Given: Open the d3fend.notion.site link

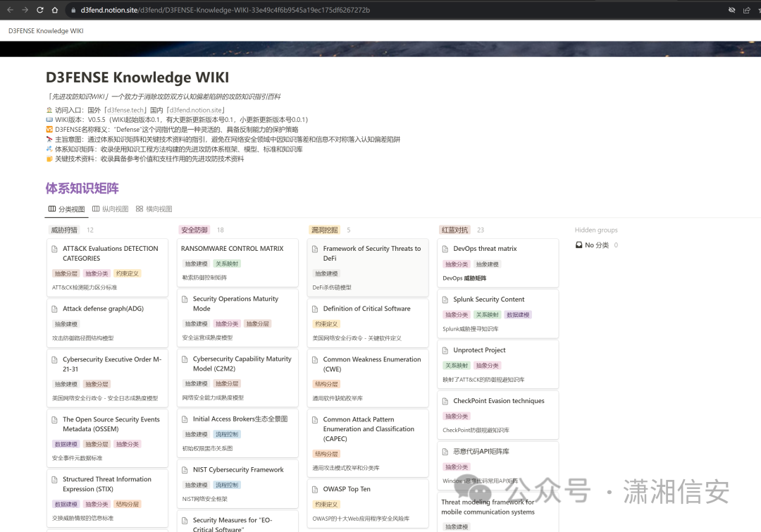Looking at the screenshot, I should [196, 110].
